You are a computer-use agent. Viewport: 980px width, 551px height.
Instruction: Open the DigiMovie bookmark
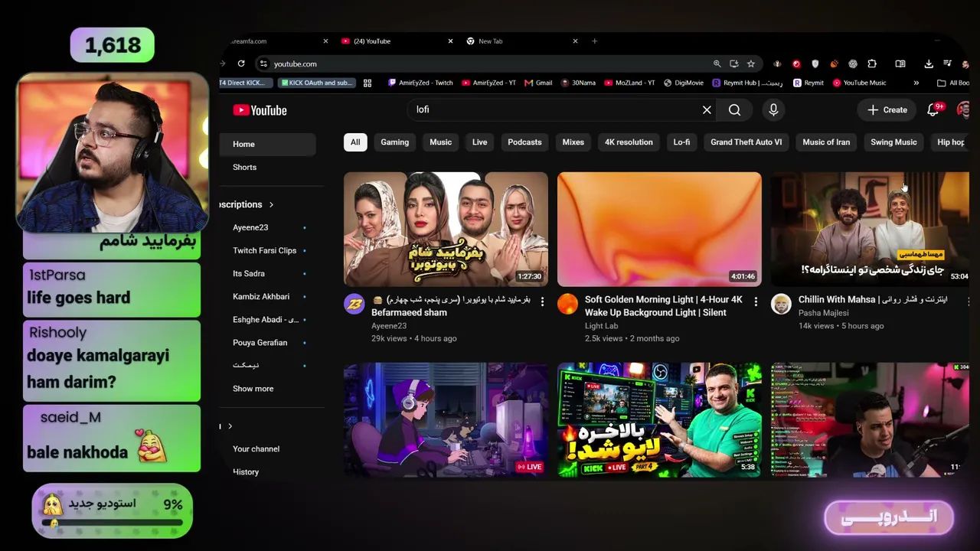click(x=683, y=83)
